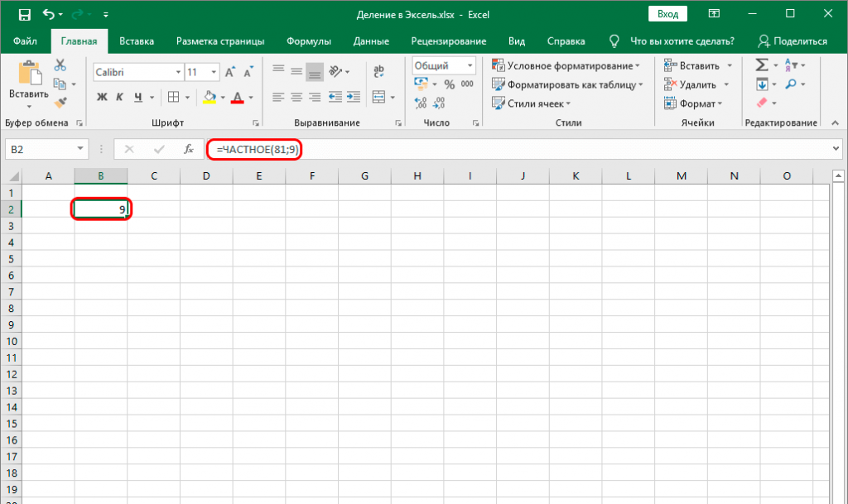Open the Условное форматирование dropdown
Screen dimensions: 848x504
[x=566, y=65]
